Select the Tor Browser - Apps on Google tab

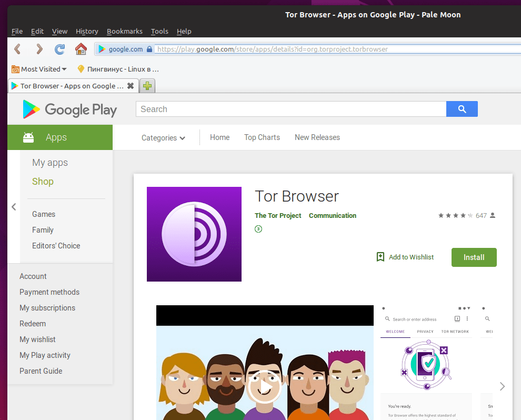(x=73, y=86)
